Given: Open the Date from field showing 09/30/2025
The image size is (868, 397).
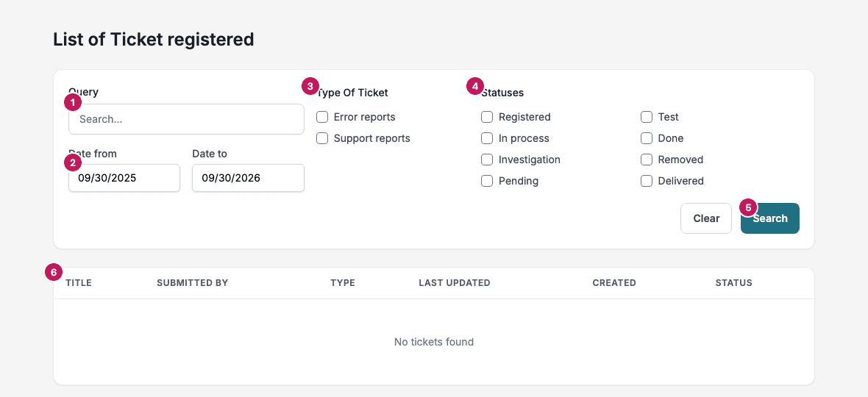Looking at the screenshot, I should click(124, 178).
